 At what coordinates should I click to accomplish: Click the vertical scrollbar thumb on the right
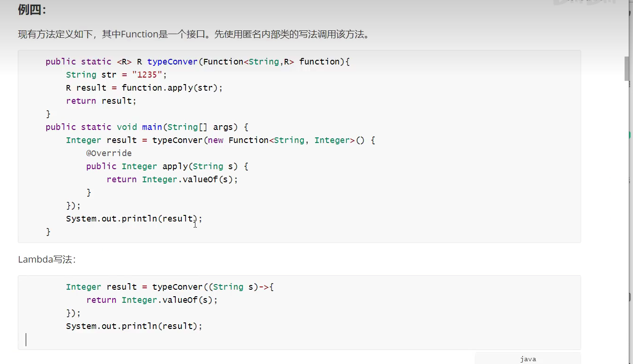pos(628,69)
